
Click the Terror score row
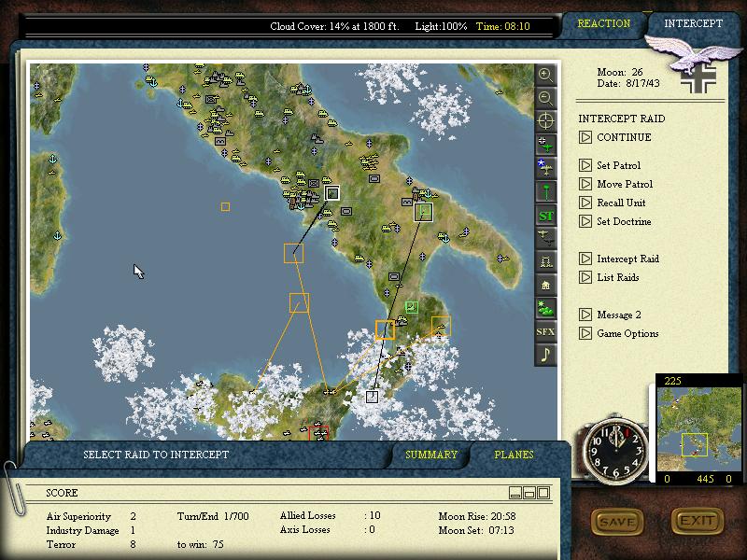pos(91,544)
